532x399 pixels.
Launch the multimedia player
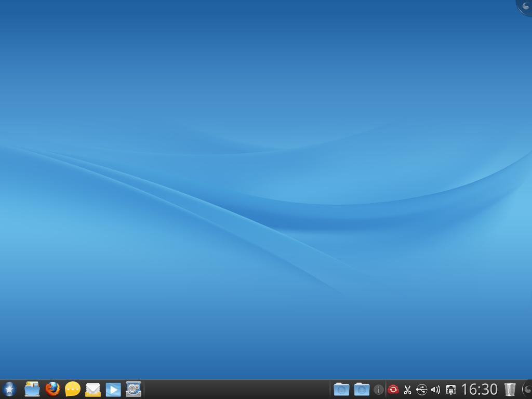click(113, 389)
